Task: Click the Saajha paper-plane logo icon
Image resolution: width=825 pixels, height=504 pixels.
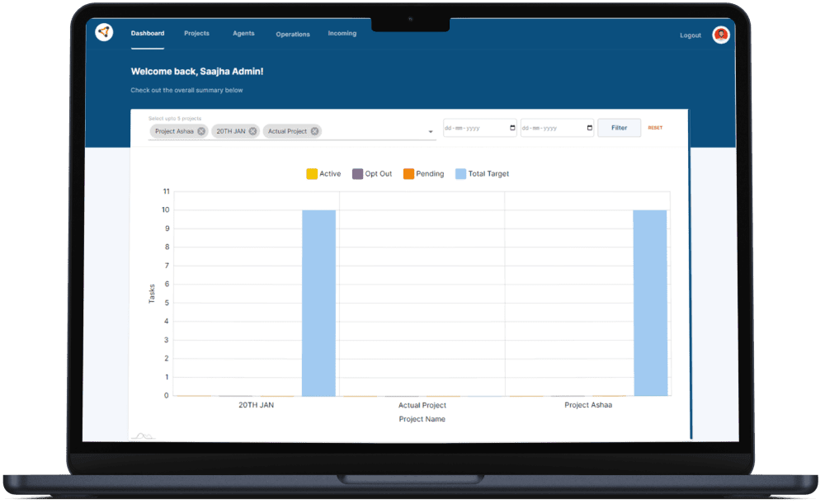Action: [105, 31]
